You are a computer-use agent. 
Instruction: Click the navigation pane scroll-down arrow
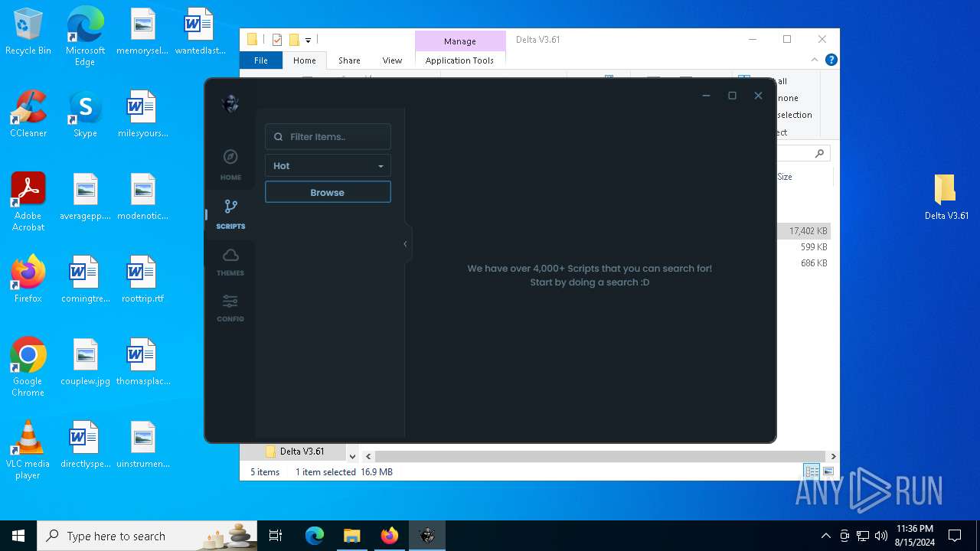(x=352, y=456)
